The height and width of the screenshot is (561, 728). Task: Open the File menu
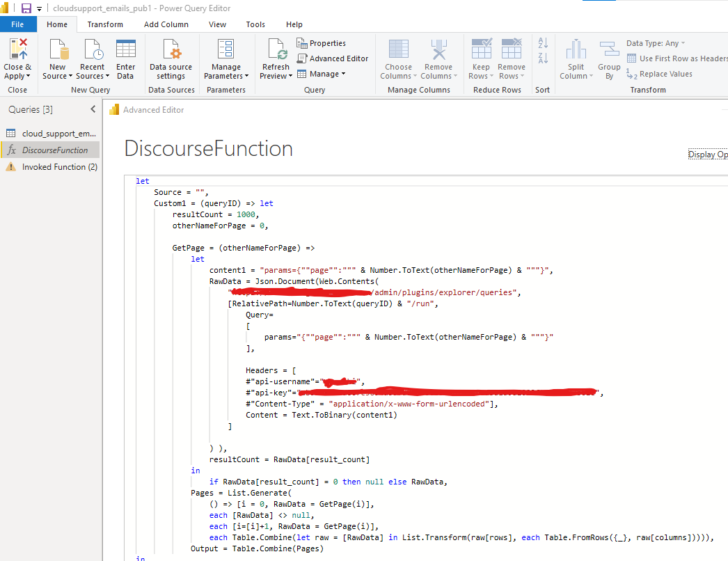coord(17,24)
